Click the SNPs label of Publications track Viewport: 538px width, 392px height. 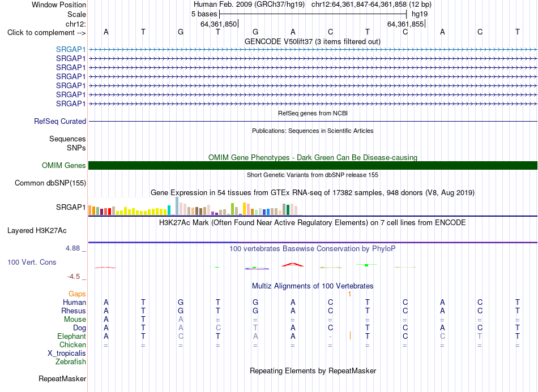76,148
